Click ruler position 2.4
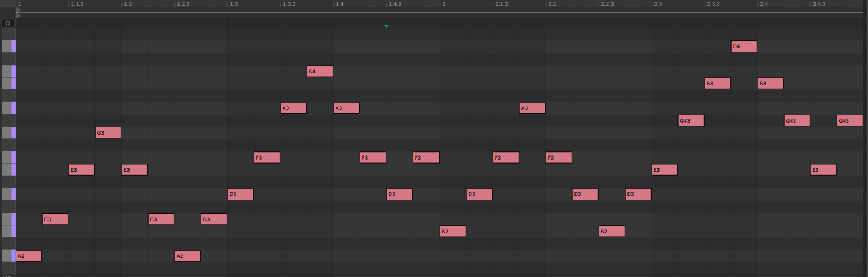 coord(763,4)
